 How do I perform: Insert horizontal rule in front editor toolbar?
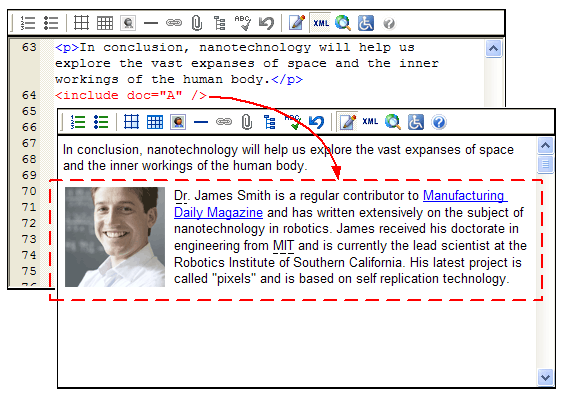(201, 122)
